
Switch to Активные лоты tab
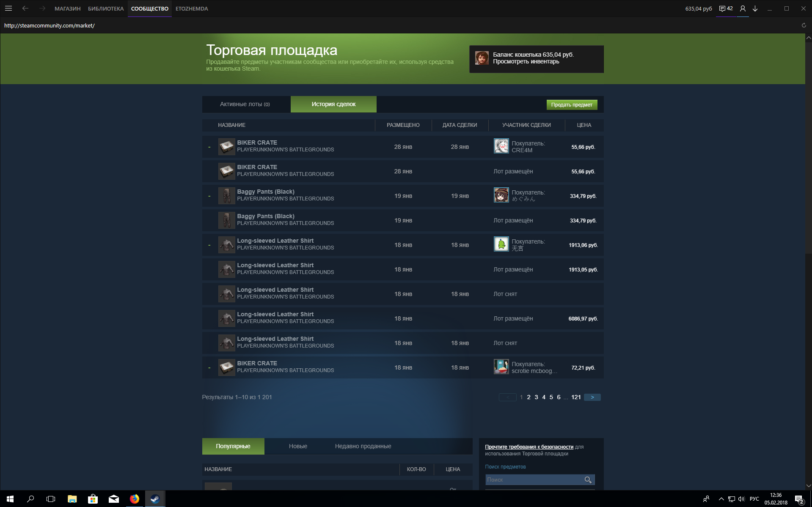pyautogui.click(x=246, y=104)
